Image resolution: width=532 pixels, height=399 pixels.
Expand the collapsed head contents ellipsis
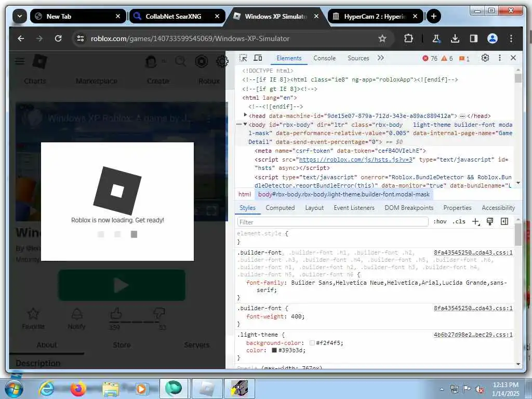tap(462, 116)
